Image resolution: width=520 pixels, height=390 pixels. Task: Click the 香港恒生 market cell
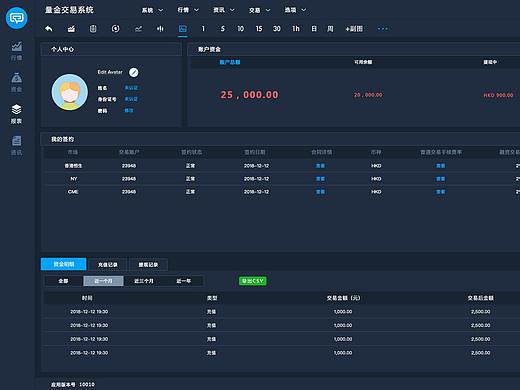click(x=73, y=166)
